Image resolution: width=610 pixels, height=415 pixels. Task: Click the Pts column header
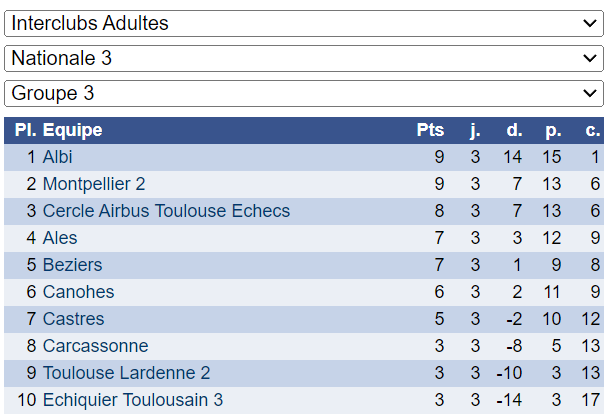tap(430, 130)
